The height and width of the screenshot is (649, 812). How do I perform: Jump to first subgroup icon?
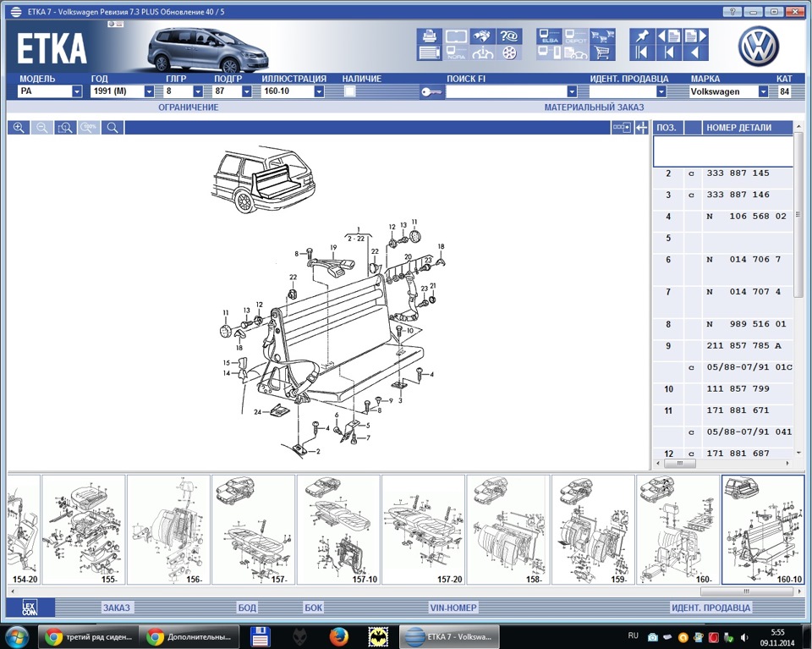pos(668,52)
